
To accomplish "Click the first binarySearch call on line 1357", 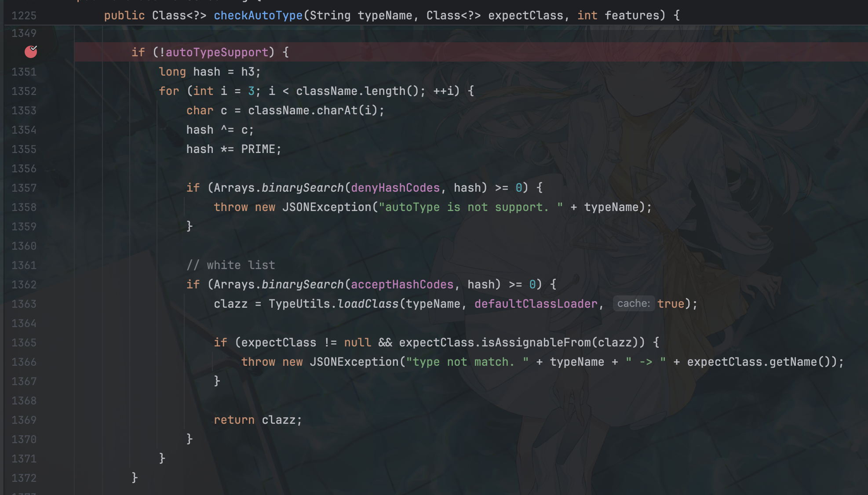I will [303, 188].
